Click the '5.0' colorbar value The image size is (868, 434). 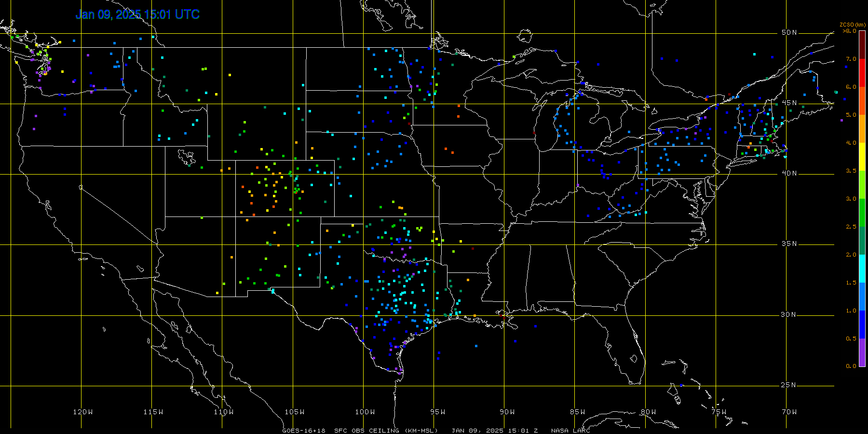pos(851,115)
